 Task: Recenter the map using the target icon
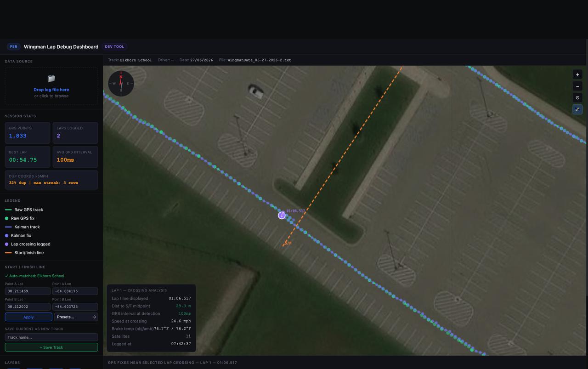click(577, 97)
